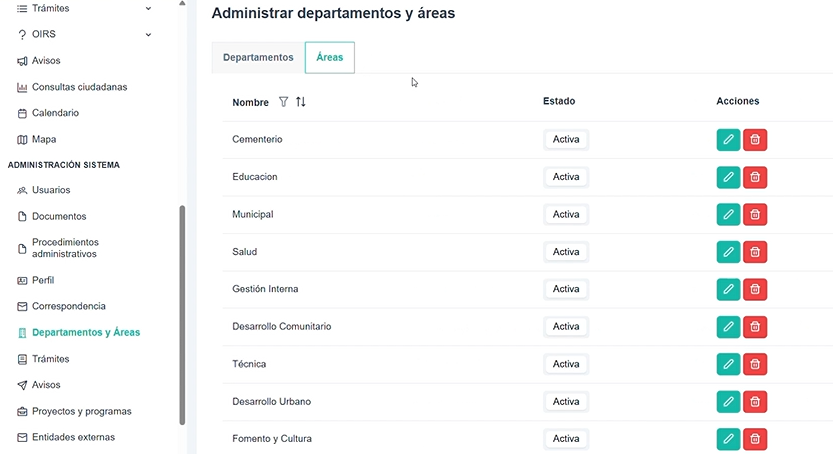Expand the OIRS sidebar section
The width and height of the screenshot is (833, 454).
pyautogui.click(x=149, y=35)
